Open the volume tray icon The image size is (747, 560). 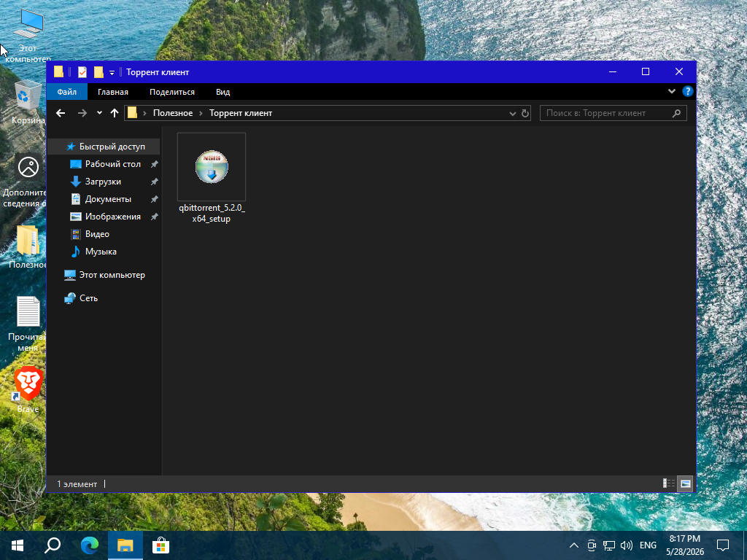tap(627, 545)
